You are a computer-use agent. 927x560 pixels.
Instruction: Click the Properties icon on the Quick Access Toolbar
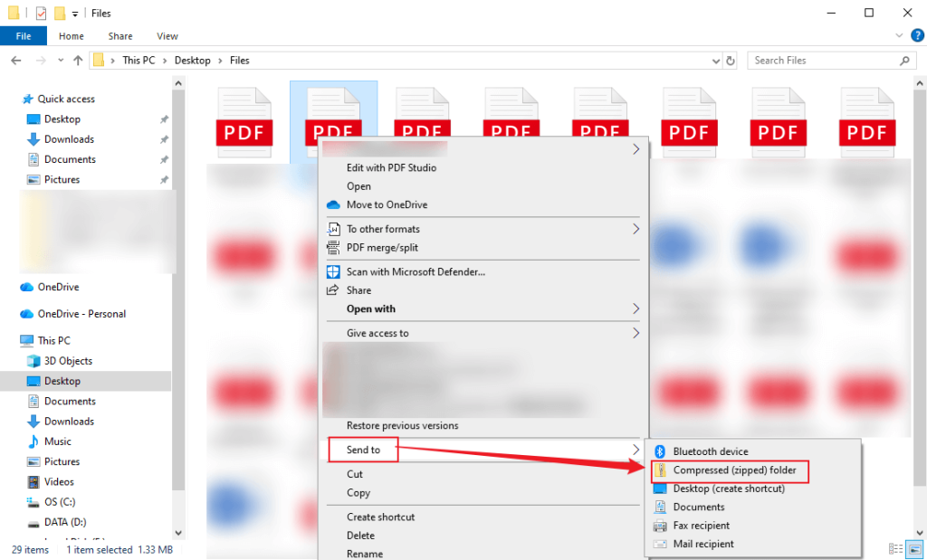click(40, 13)
